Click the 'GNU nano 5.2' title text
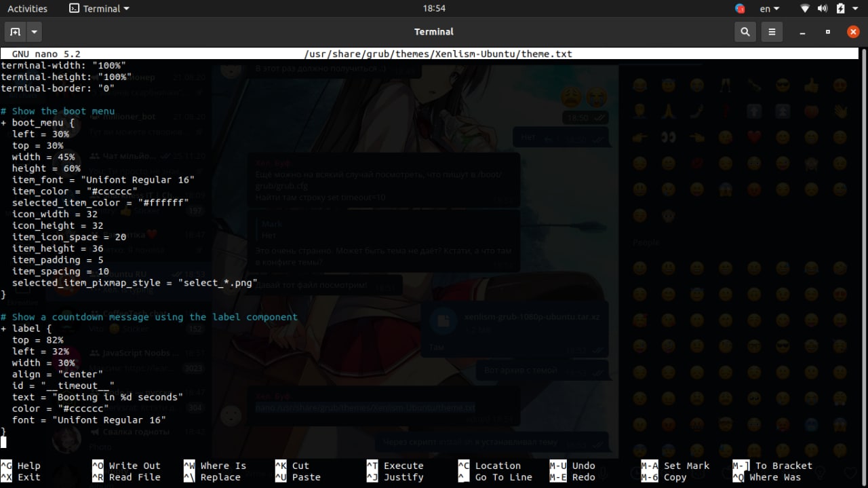The height and width of the screenshot is (488, 868). pos(46,54)
